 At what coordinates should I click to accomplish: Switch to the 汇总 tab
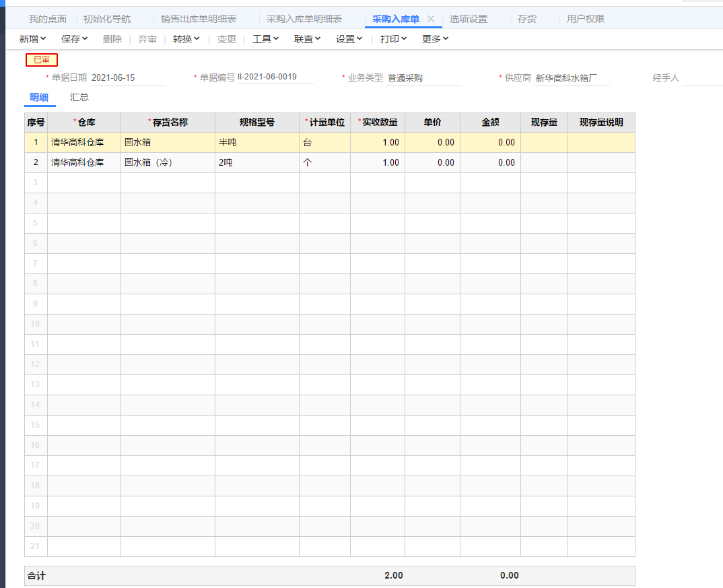pyautogui.click(x=79, y=97)
